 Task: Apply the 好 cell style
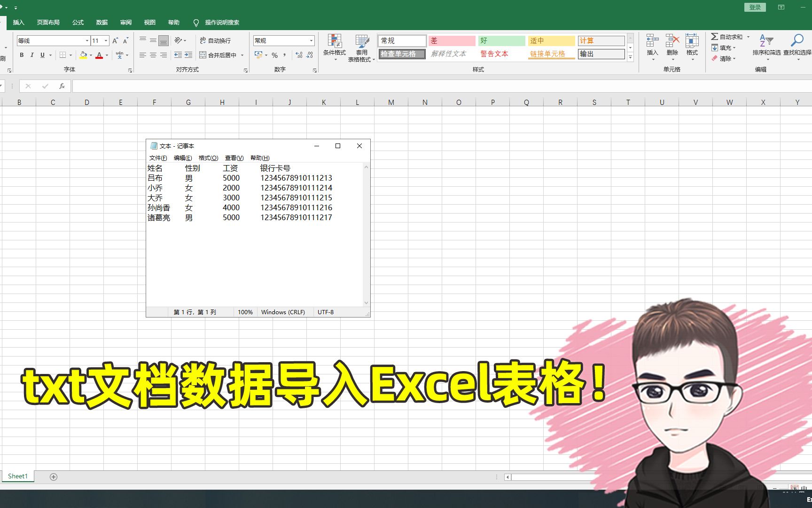pos(501,40)
